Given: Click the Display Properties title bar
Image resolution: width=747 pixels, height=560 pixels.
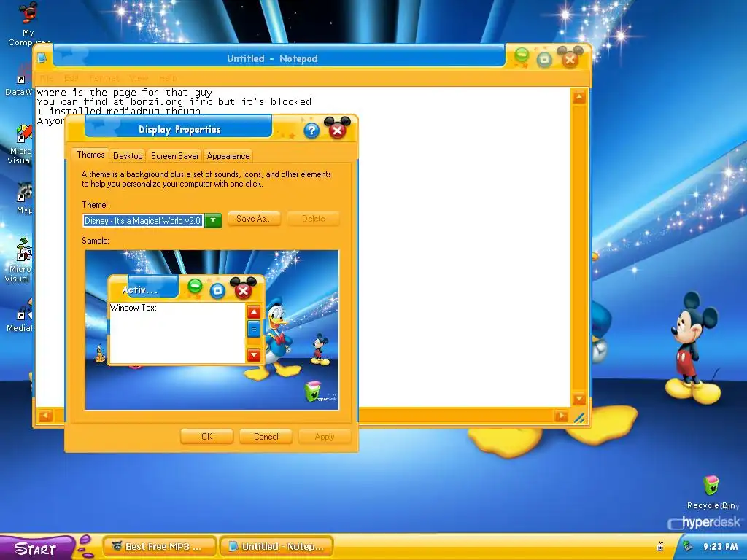Looking at the screenshot, I should (x=179, y=129).
